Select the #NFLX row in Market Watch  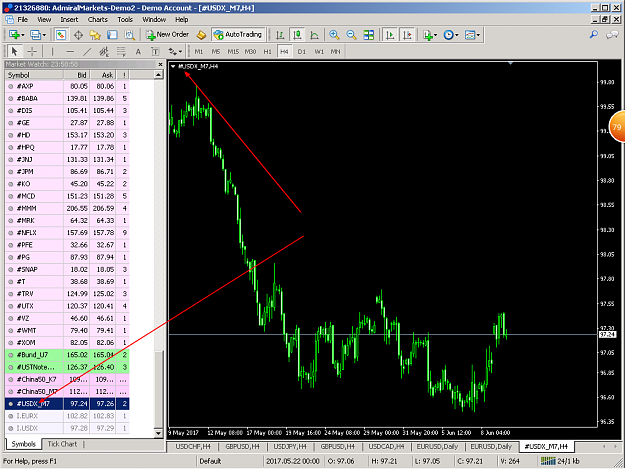pyautogui.click(x=67, y=233)
